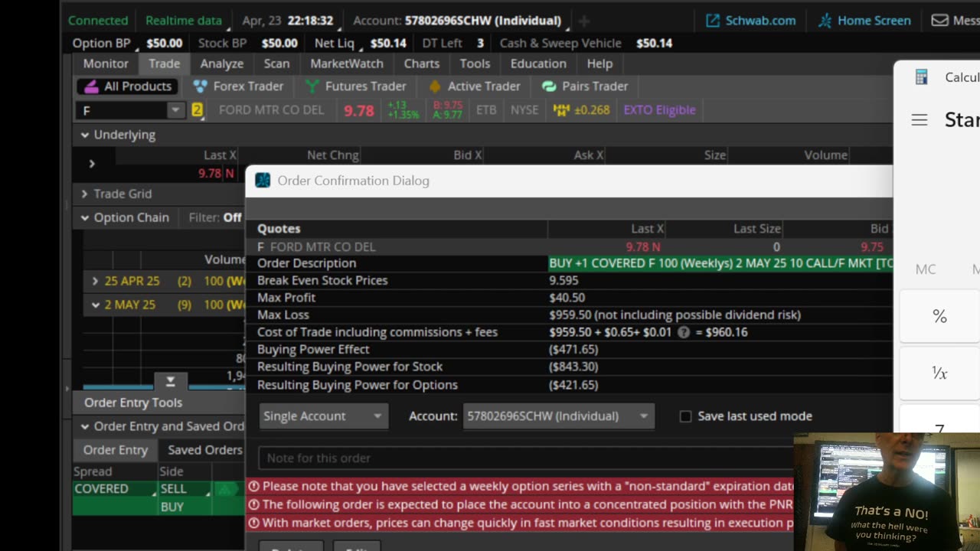The width and height of the screenshot is (980, 551).
Task: Open the symbol selector dropdown arrow
Action: 175,110
